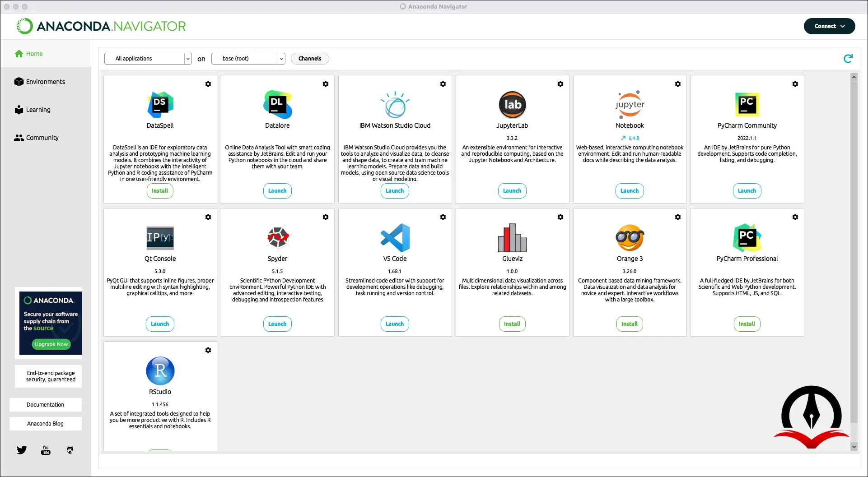Click the Jupyter Notebook logo
868x477 pixels.
click(x=630, y=105)
